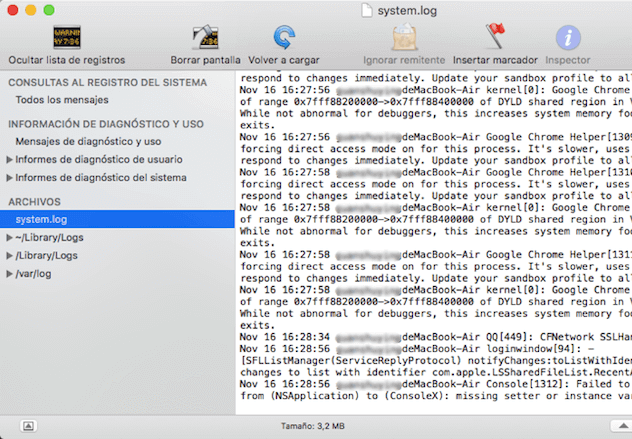
Task: Click the system.log window title text
Action: tap(407, 11)
